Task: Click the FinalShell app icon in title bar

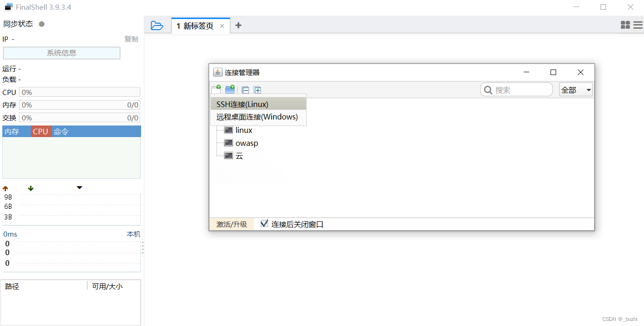Action: click(8, 7)
